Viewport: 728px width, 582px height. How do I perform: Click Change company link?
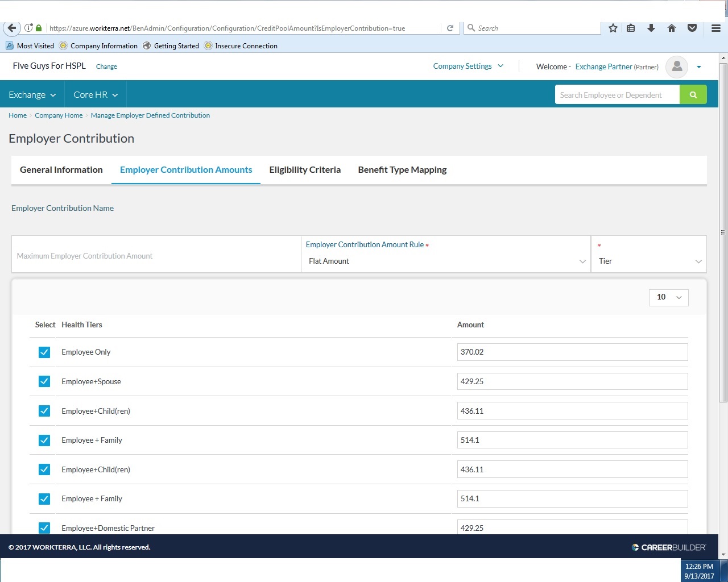106,66
